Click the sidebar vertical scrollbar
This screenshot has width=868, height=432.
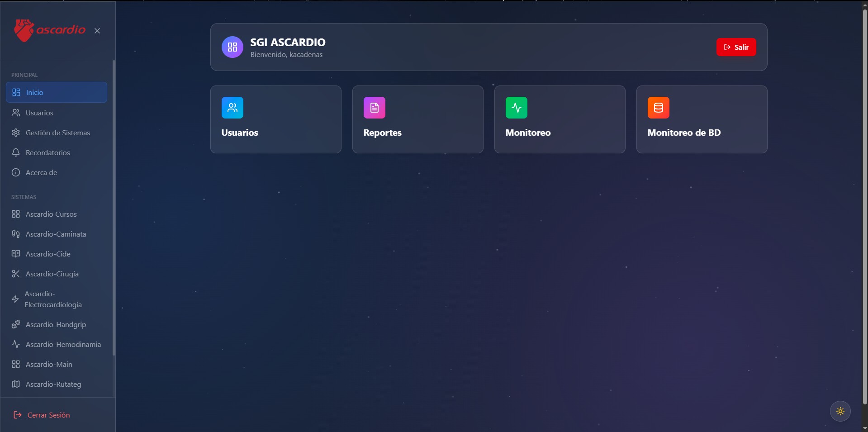click(x=114, y=208)
